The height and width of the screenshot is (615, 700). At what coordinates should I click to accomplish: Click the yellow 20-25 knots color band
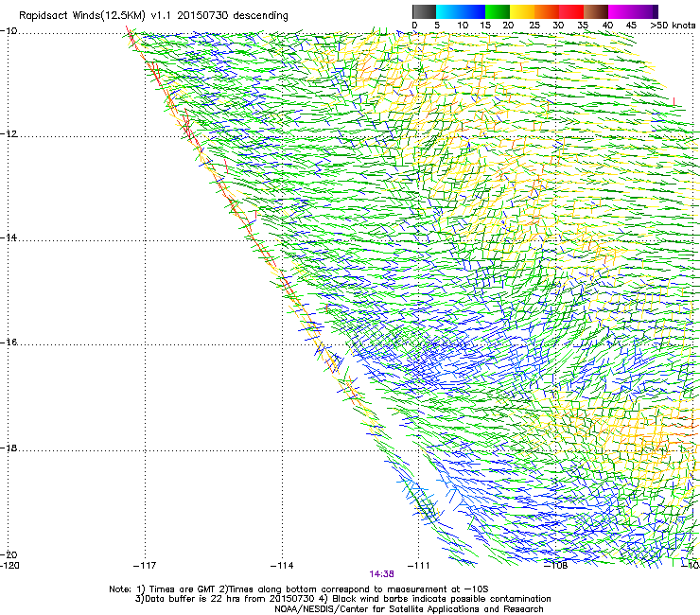522,11
